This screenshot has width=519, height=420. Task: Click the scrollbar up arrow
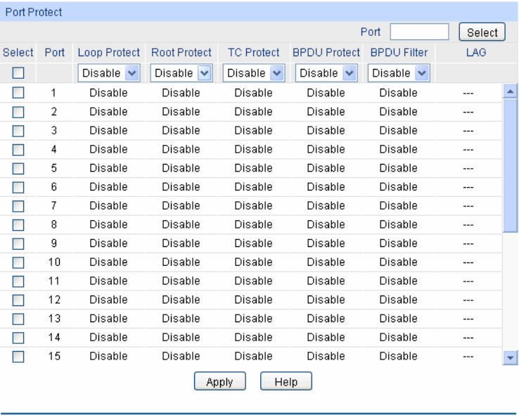point(510,91)
